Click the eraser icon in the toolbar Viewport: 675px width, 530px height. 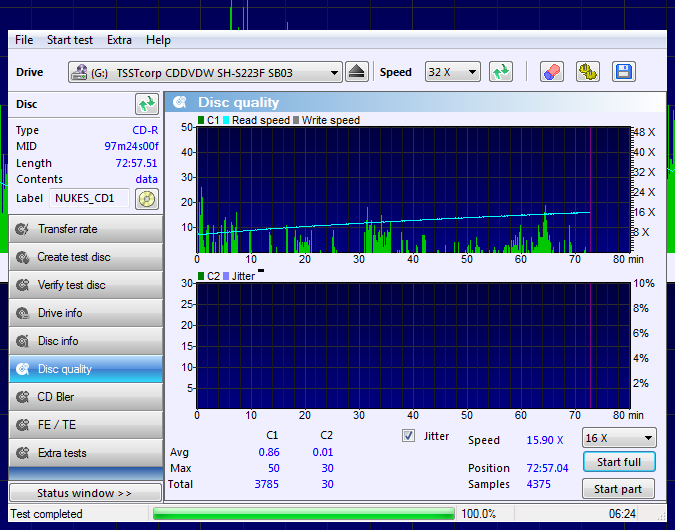point(552,72)
